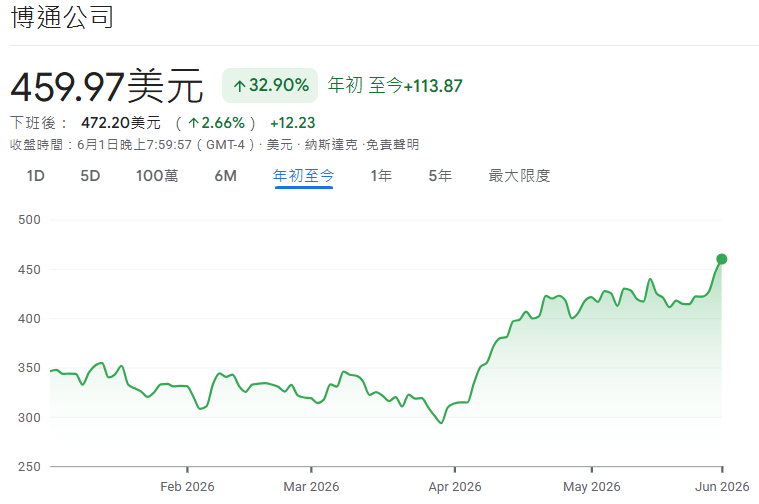Open the 免責聲明 disclaimer link
Image resolution: width=759 pixels, height=504 pixels.
[393, 145]
